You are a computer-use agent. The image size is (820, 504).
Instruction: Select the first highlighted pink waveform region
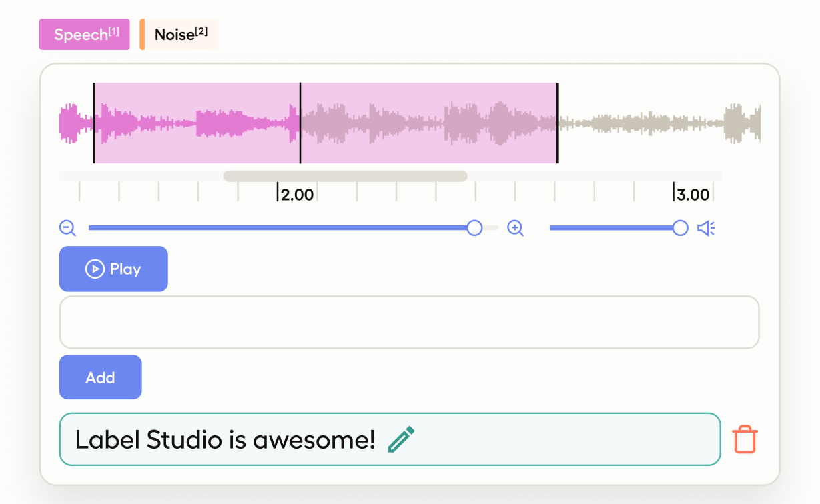pyautogui.click(x=197, y=123)
